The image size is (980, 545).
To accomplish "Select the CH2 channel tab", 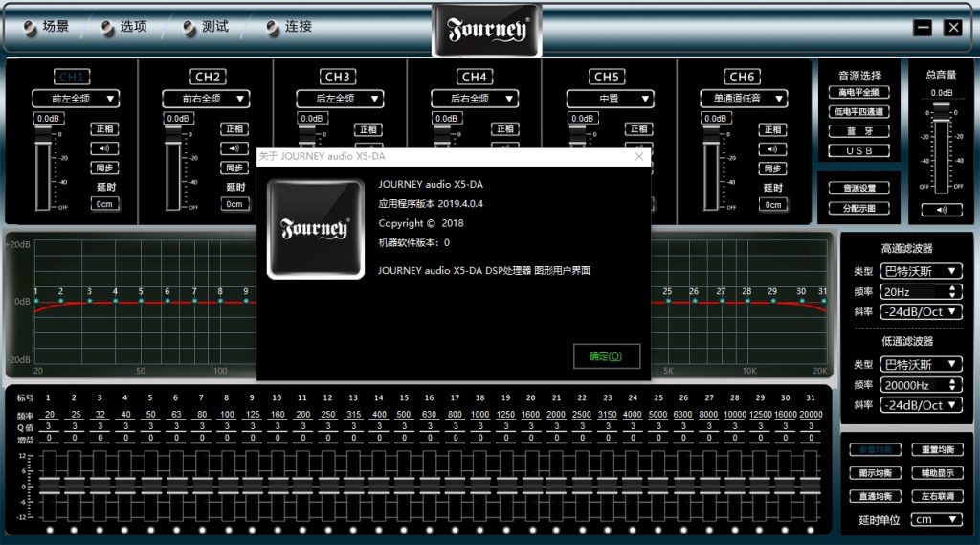I will point(208,77).
